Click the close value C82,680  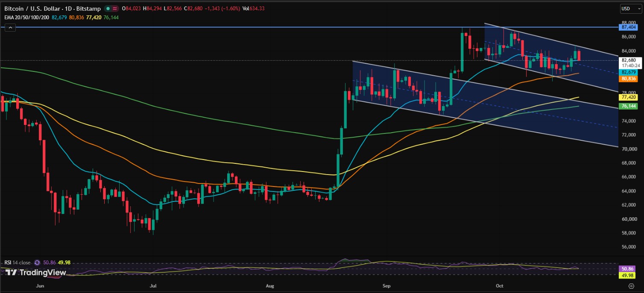(x=194, y=9)
